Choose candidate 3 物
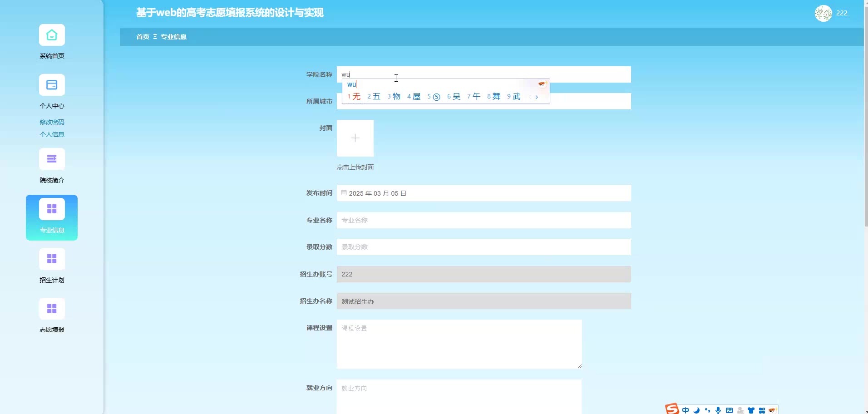Viewport: 868px width, 414px height. pyautogui.click(x=394, y=97)
